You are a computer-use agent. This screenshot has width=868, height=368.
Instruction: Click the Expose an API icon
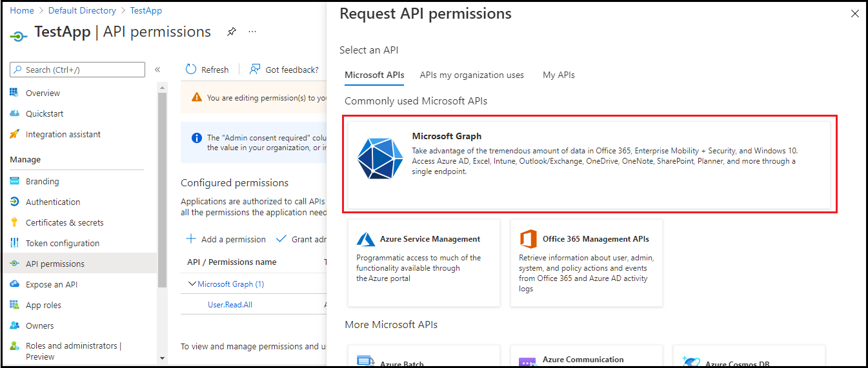coord(14,284)
